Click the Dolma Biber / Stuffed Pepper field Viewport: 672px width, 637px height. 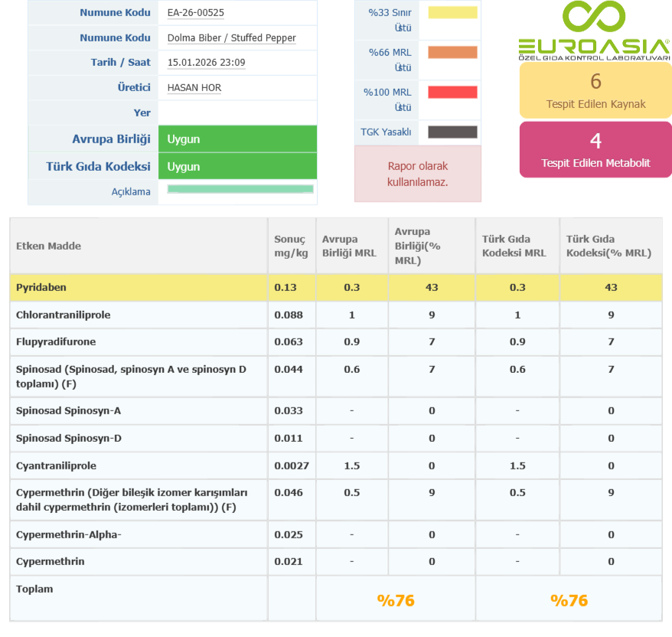click(x=231, y=38)
